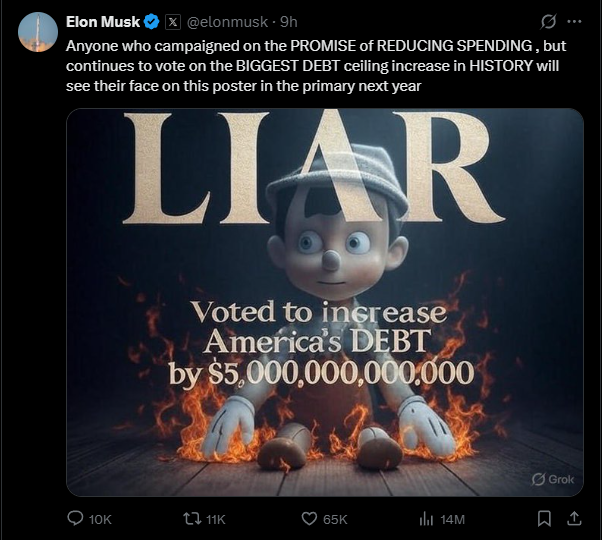Click the 11K reposts count
This screenshot has width=602, height=540.
point(215,519)
